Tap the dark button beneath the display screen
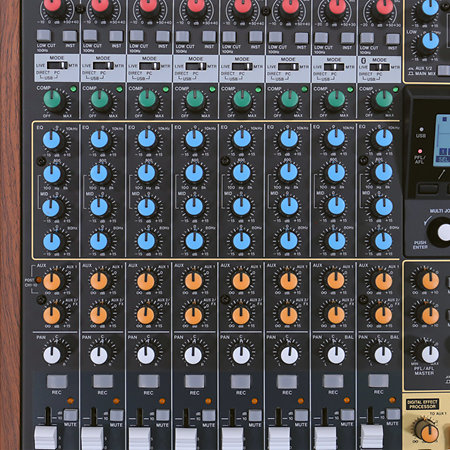The height and width of the screenshot is (450, 450). 428,189
